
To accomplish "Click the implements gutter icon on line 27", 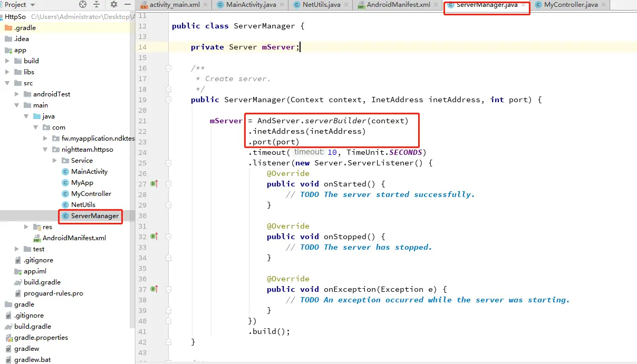I will [x=154, y=184].
